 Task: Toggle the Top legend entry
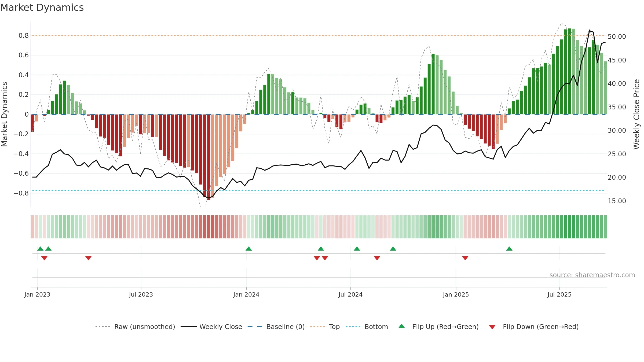pyautogui.click(x=325, y=327)
